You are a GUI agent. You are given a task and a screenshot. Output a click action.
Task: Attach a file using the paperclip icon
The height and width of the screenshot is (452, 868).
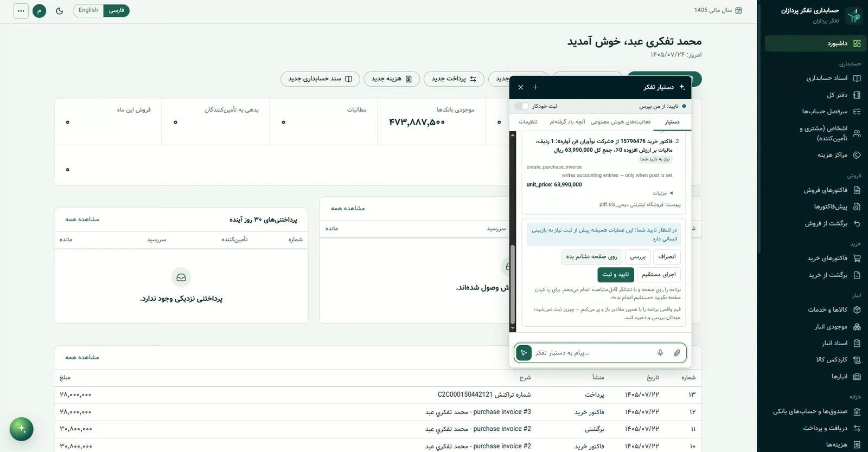(676, 353)
